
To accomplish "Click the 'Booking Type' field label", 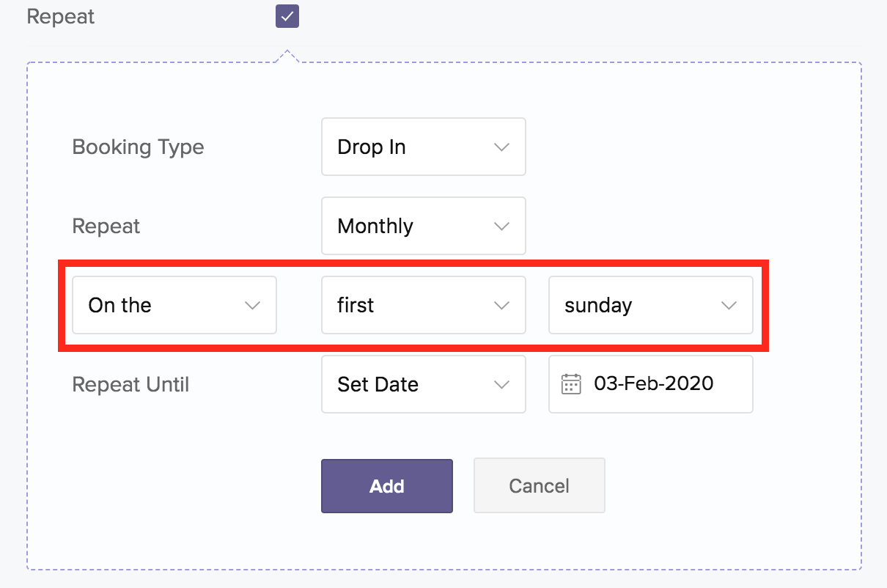I will tap(138, 147).
